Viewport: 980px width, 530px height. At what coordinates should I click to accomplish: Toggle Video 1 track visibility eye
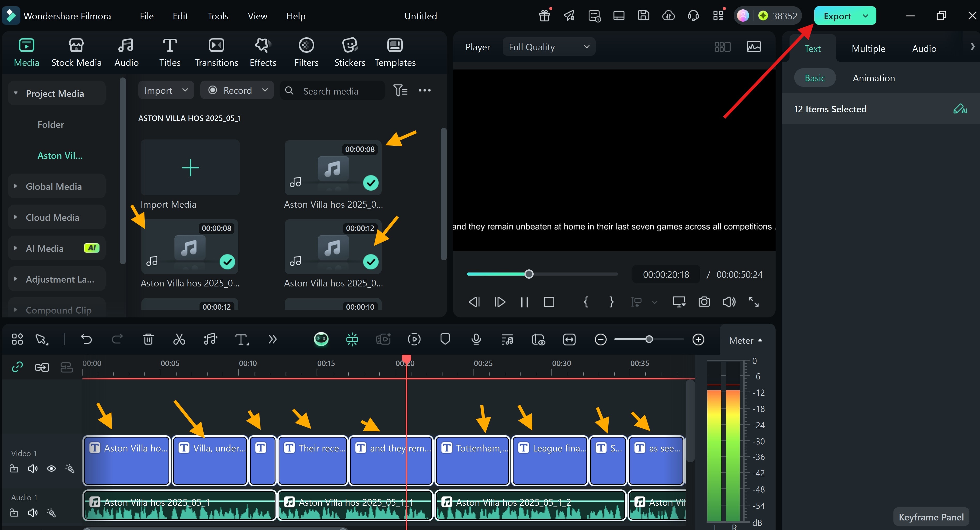(51, 469)
